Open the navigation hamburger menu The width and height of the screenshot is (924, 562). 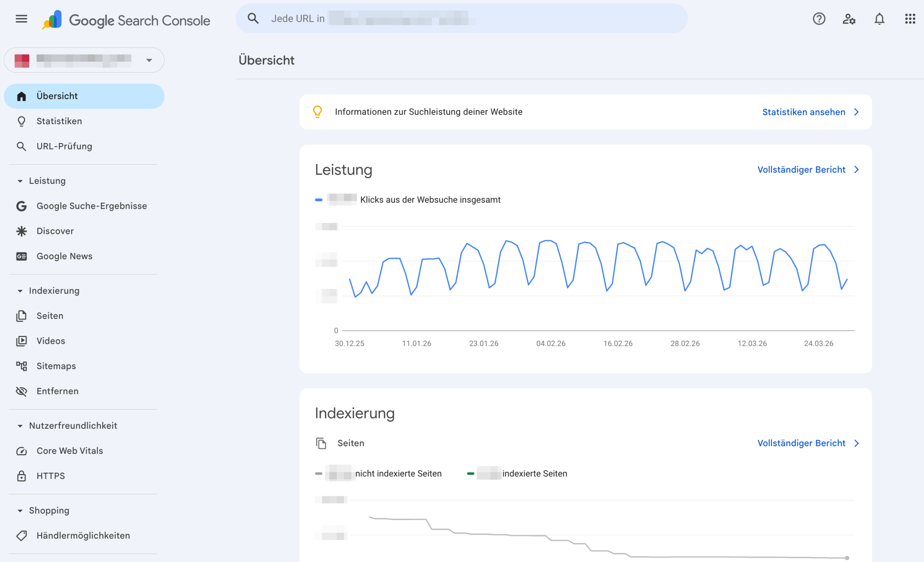pos(21,19)
